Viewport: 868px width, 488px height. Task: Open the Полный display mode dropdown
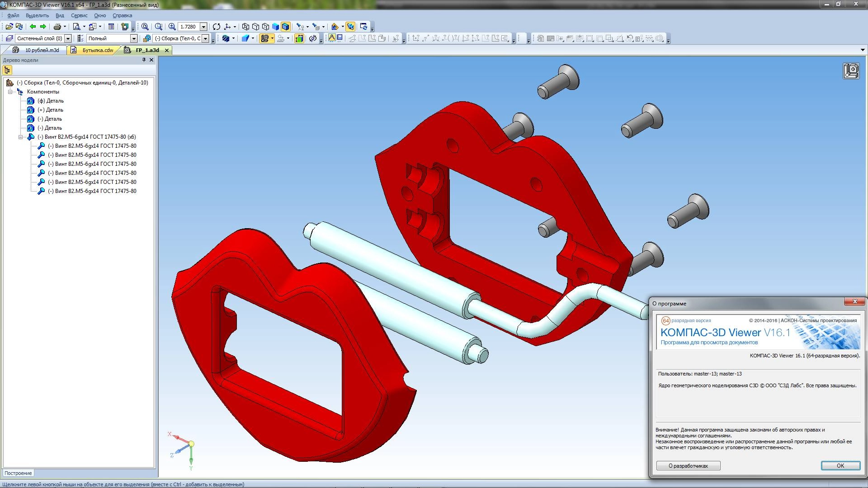pyautogui.click(x=134, y=38)
